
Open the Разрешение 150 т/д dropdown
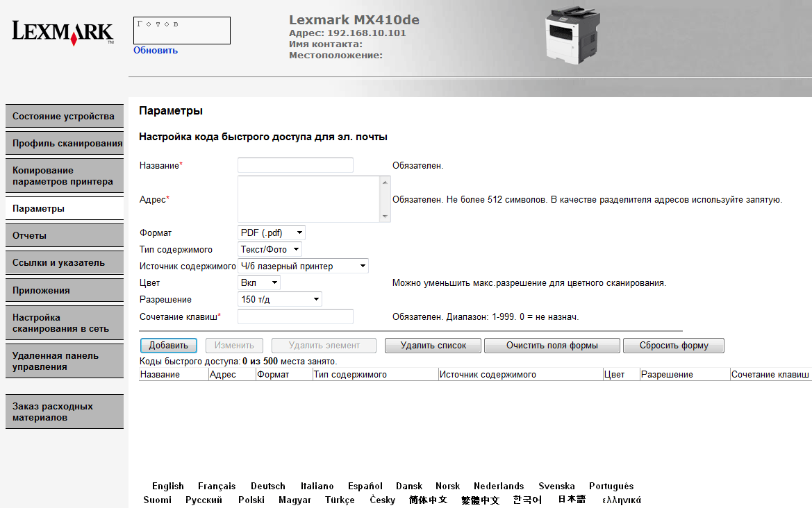pyautogui.click(x=280, y=299)
